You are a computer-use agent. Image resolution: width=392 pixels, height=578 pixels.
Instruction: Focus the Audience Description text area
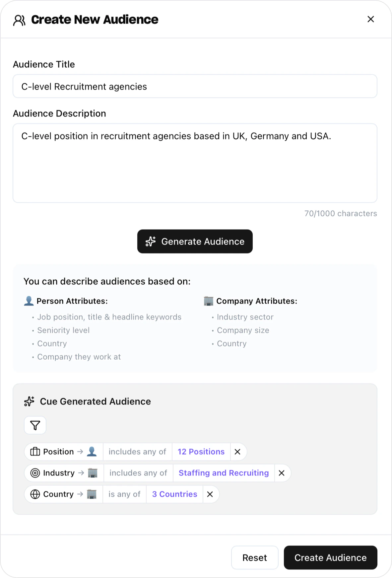[195, 163]
